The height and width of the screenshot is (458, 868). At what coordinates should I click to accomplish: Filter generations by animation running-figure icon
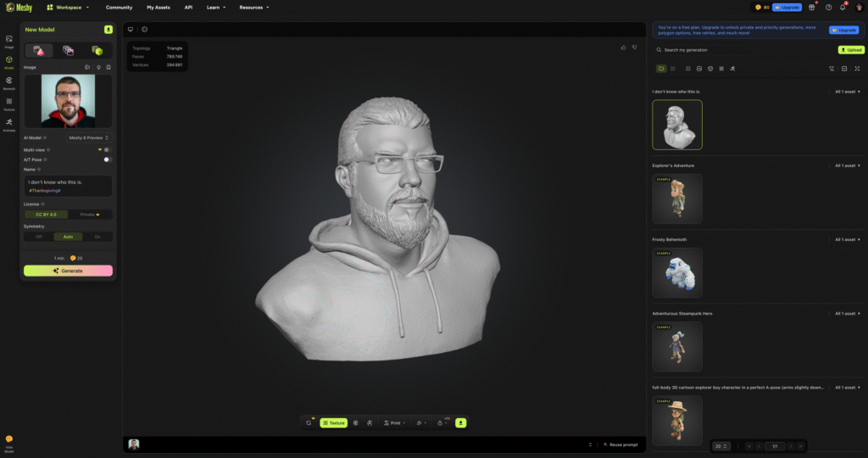pyautogui.click(x=732, y=68)
